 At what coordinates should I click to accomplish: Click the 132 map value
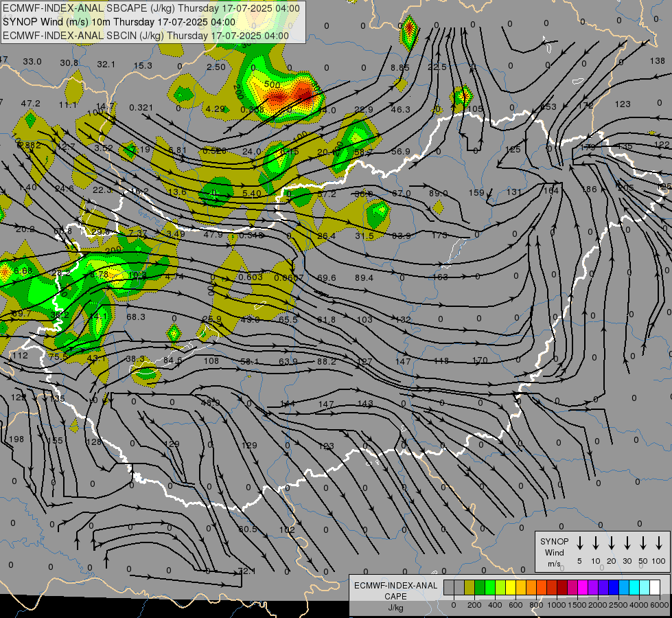pyautogui.click(x=403, y=319)
